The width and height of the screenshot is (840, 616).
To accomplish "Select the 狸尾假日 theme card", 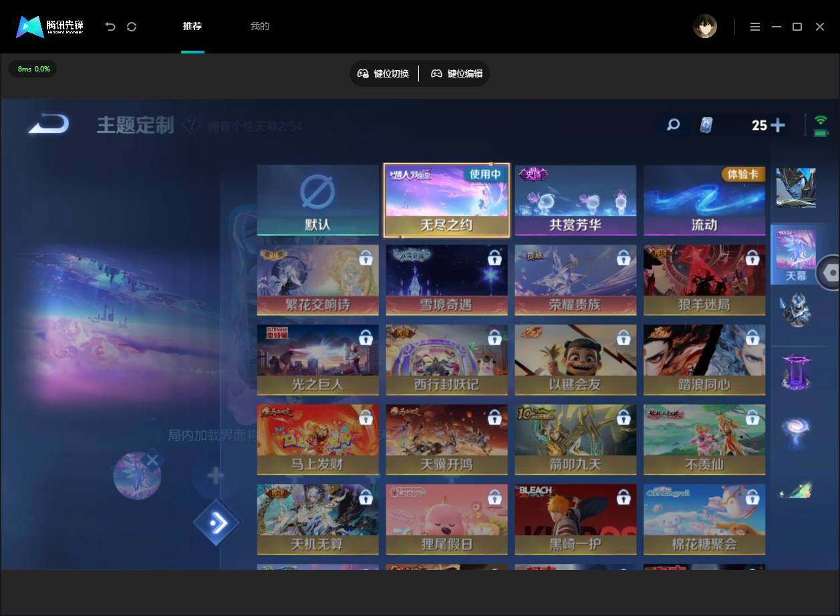I will (x=446, y=520).
